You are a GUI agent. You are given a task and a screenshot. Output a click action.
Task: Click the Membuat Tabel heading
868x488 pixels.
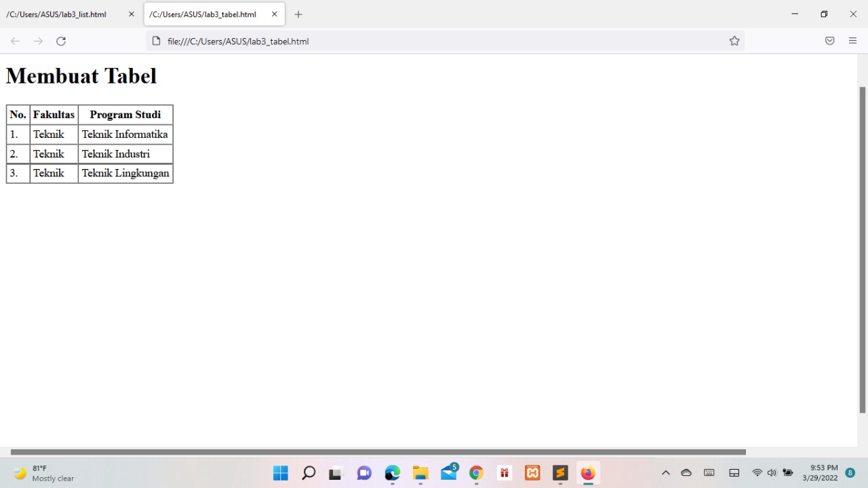click(x=81, y=75)
